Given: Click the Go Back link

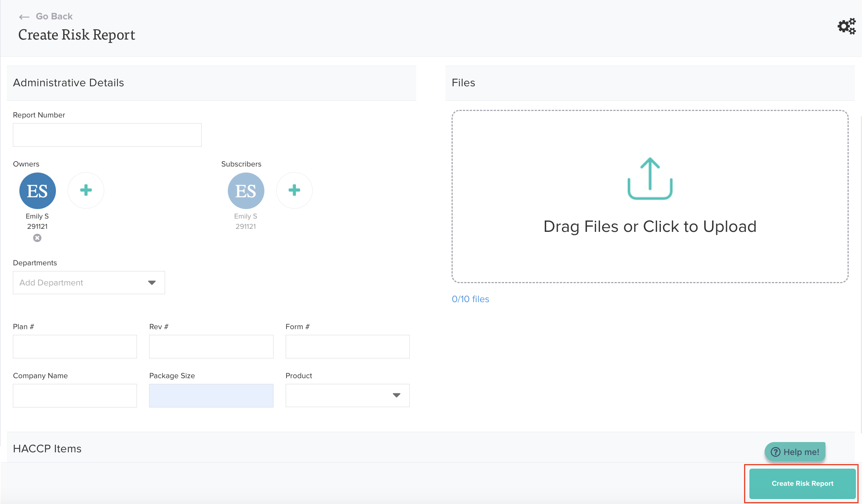Looking at the screenshot, I should pos(54,16).
